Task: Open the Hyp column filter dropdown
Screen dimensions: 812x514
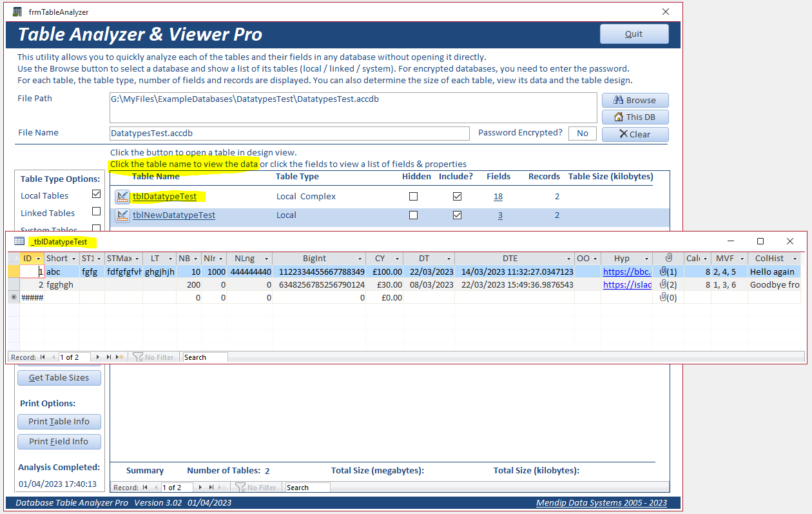Action: 647,258
